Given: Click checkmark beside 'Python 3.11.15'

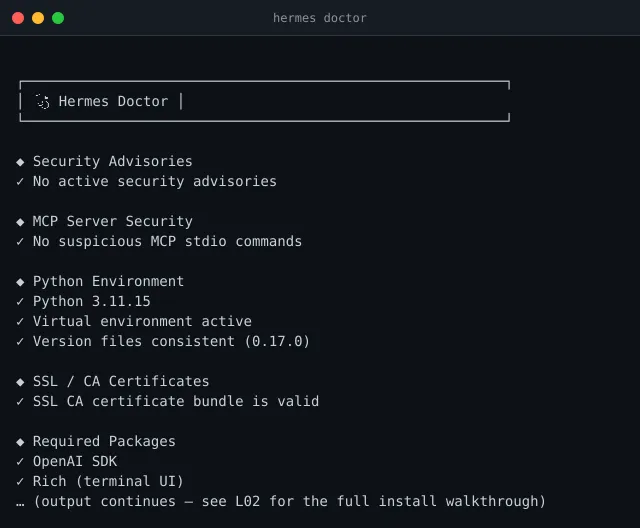Looking at the screenshot, I should tap(20, 302).
